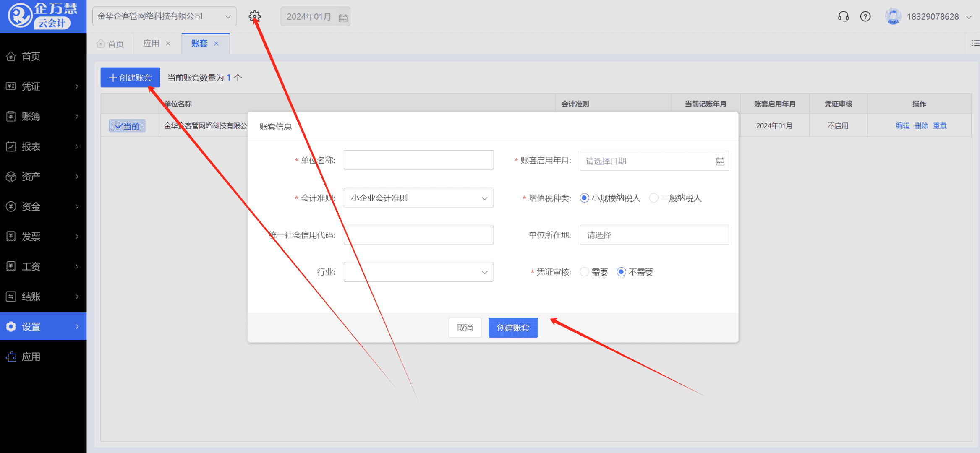Open the help question mark icon
980x453 pixels.
click(x=865, y=16)
